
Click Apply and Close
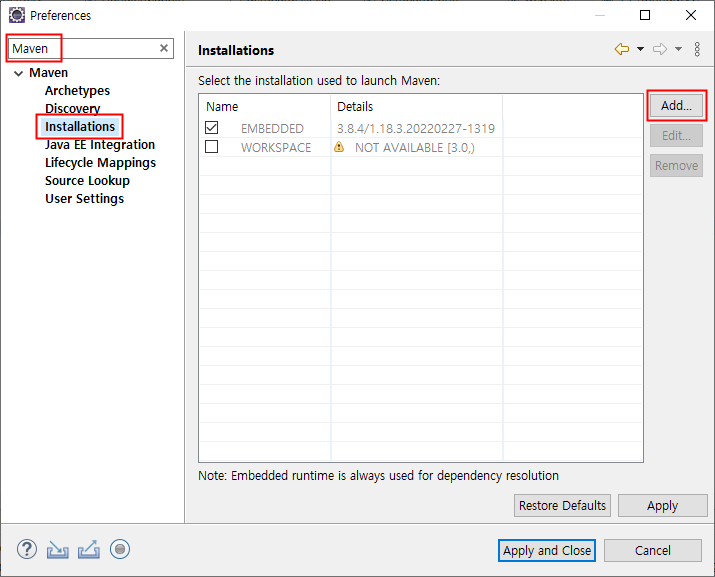[547, 551]
